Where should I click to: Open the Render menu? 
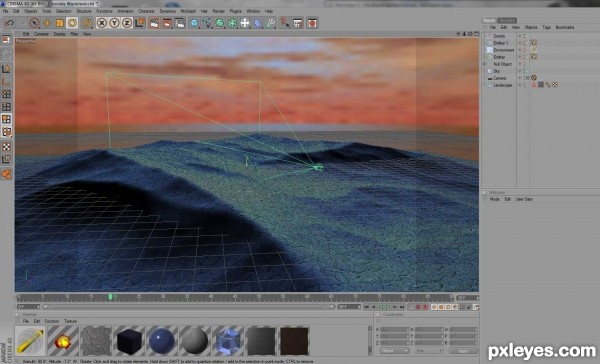click(x=219, y=11)
